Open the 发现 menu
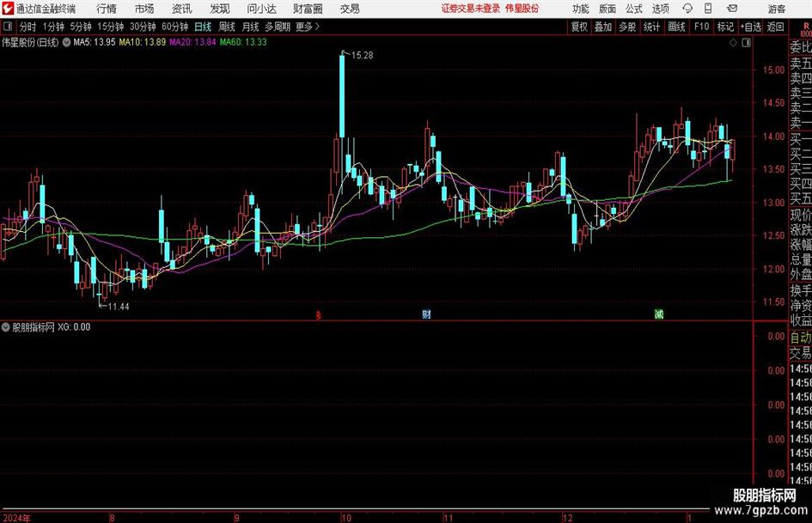The width and height of the screenshot is (812, 523). coord(220,9)
